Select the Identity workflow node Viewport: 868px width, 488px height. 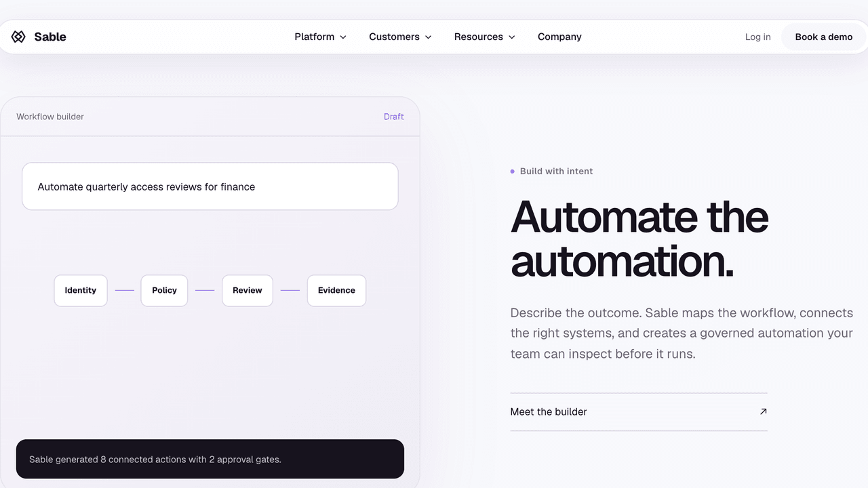click(x=81, y=290)
